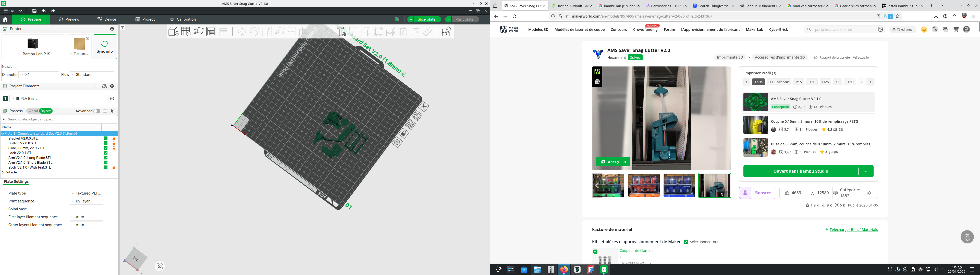Screen dimensions: 980x275
Task: Click the Slice plate button
Action: click(x=426, y=19)
